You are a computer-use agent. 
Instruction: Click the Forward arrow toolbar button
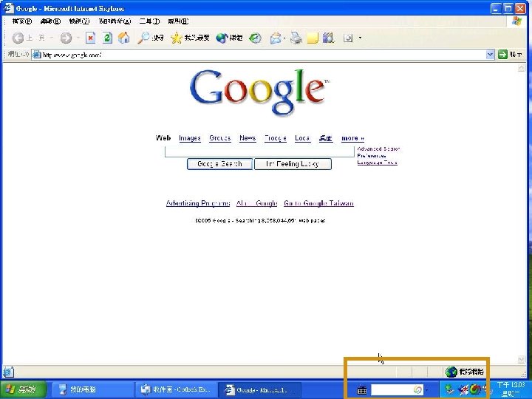click(66, 38)
